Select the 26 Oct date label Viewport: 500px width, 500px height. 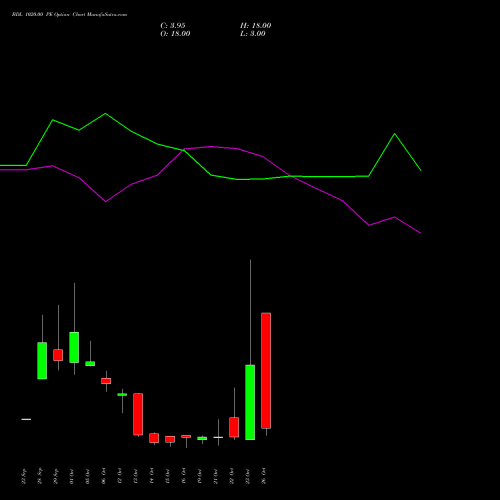[x=264, y=476]
